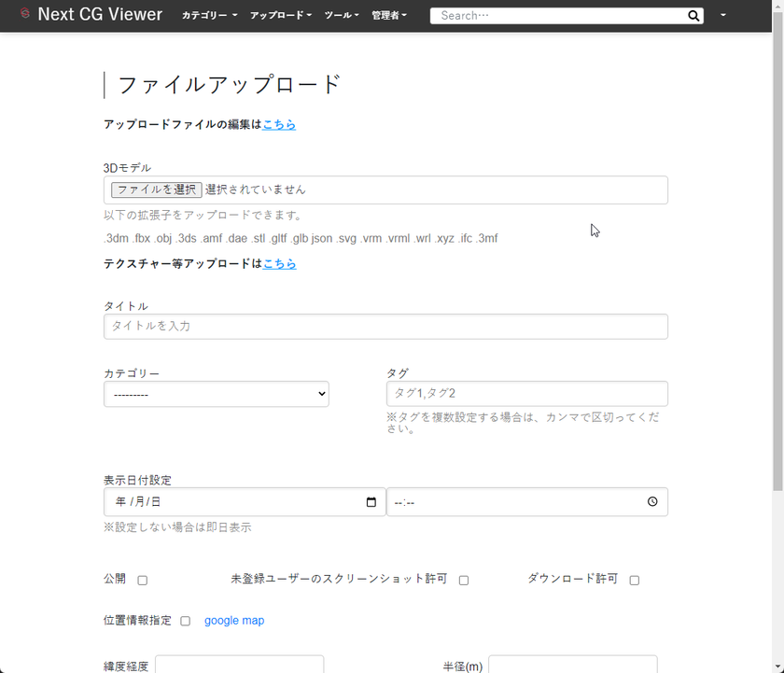
Task: Follow こちら link for editing uploaded files
Action: click(x=279, y=124)
